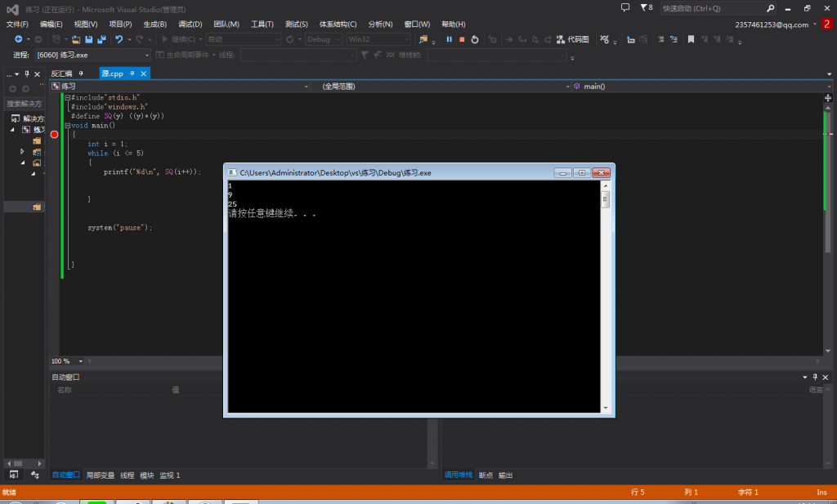This screenshot has height=504, width=837.
Task: Open the Debug configuration dropdown
Action: click(324, 39)
